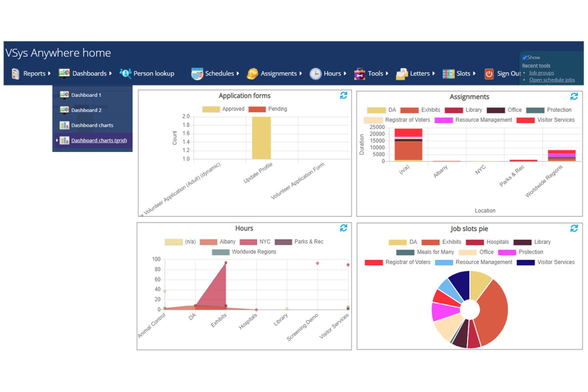Viewport: 588px width, 392px height.
Task: Toggle the NYC legend swatch in Hours
Action: [x=248, y=242]
